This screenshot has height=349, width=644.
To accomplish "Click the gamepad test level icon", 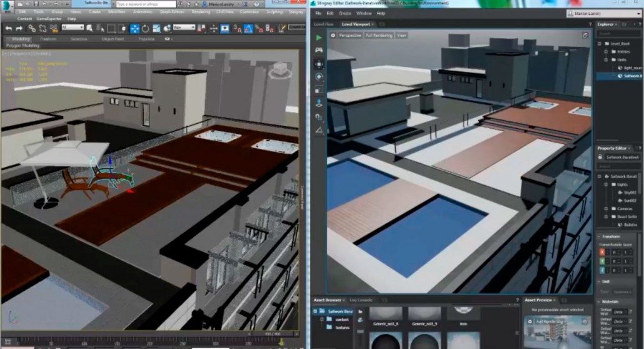I will point(319,51).
